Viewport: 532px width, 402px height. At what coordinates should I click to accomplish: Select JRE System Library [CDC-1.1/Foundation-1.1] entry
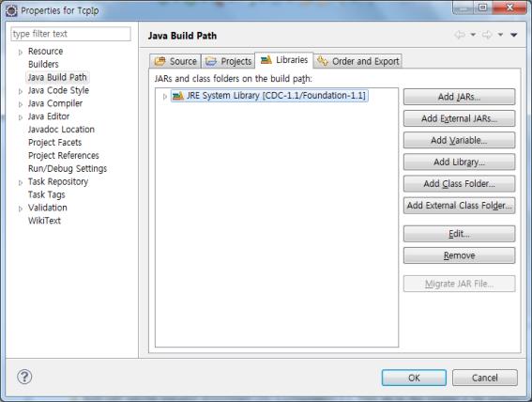coord(269,96)
